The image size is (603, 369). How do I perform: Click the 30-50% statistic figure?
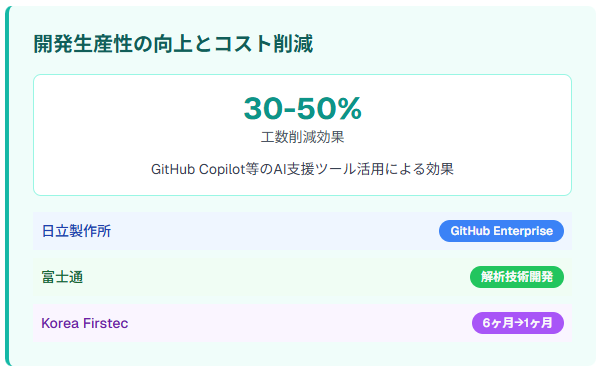point(302,108)
